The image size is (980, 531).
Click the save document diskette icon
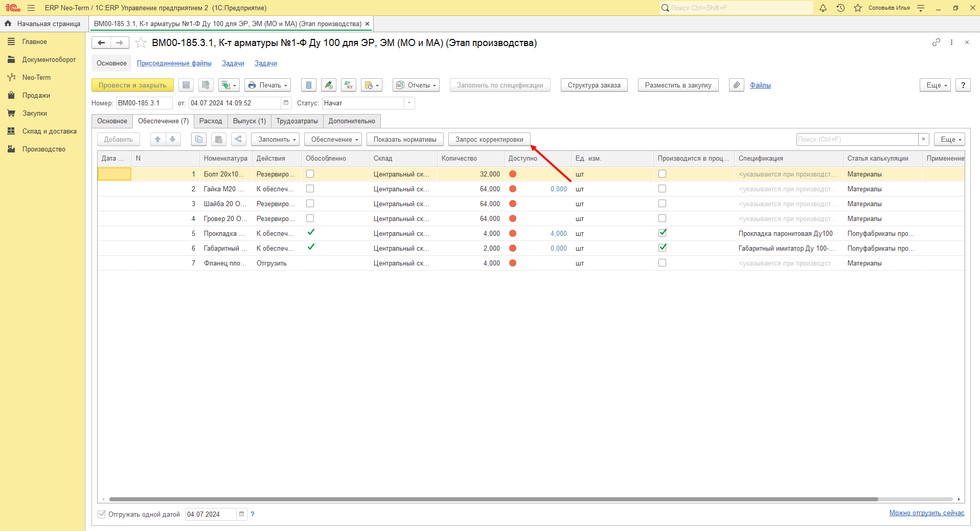186,85
